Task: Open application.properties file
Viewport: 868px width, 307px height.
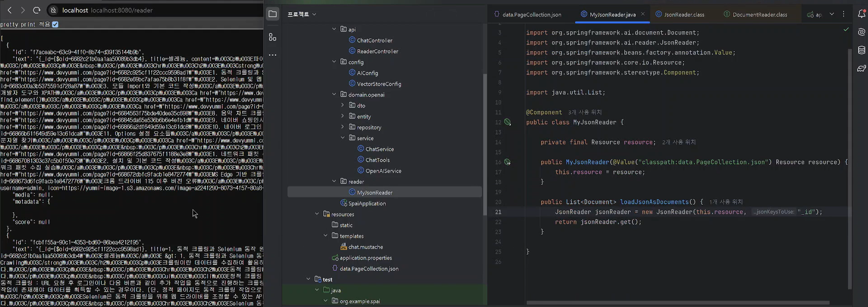Action: [366, 258]
